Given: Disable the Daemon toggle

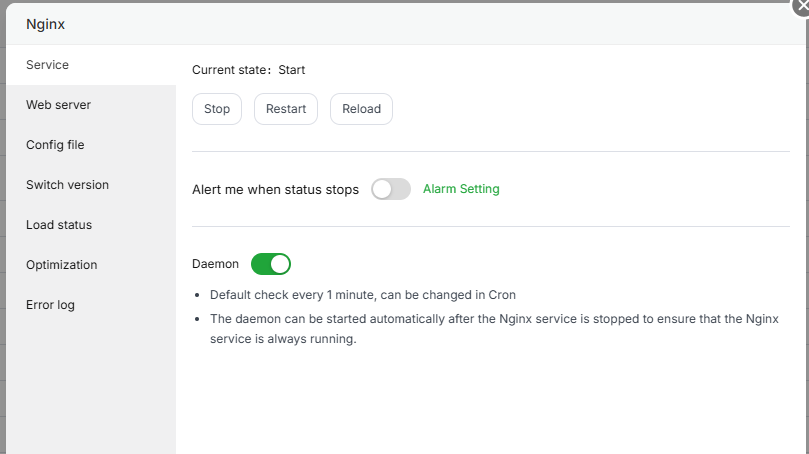Looking at the screenshot, I should tap(271, 264).
